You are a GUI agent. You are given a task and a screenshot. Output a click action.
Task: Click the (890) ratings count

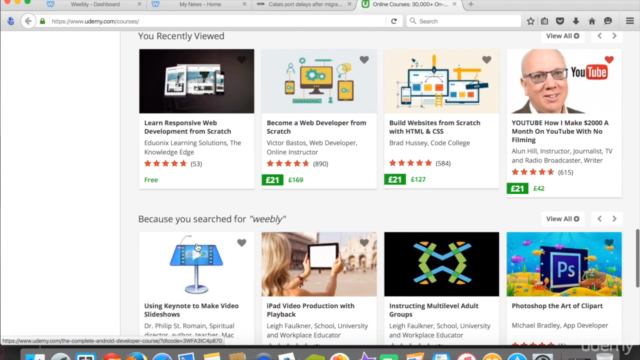[320, 164]
